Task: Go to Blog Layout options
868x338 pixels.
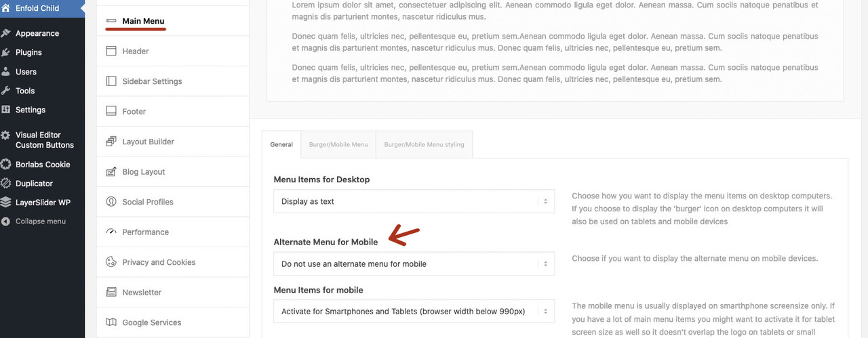Action: (x=173, y=171)
